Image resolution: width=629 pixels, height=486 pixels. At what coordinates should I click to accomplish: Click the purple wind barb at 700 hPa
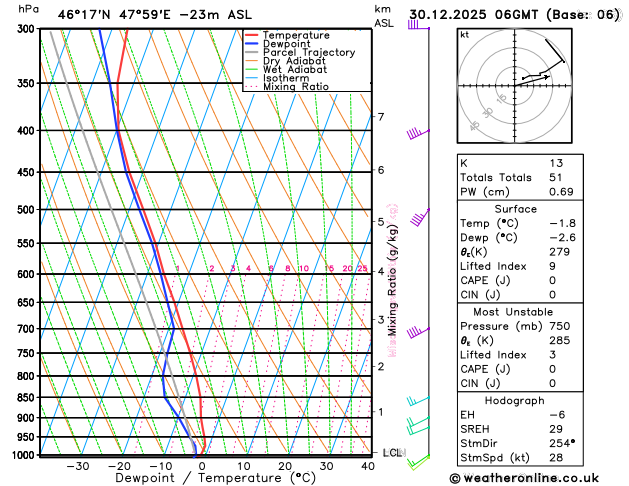click(x=418, y=332)
